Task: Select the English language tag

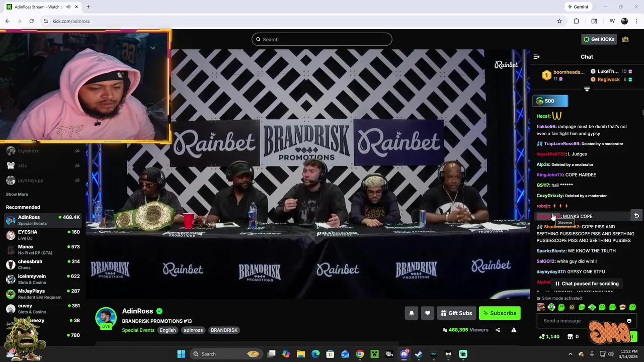Action: click(x=168, y=330)
